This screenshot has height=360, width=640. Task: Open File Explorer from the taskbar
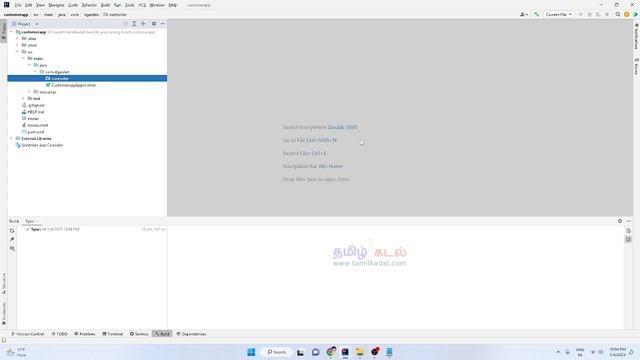[x=360, y=352]
